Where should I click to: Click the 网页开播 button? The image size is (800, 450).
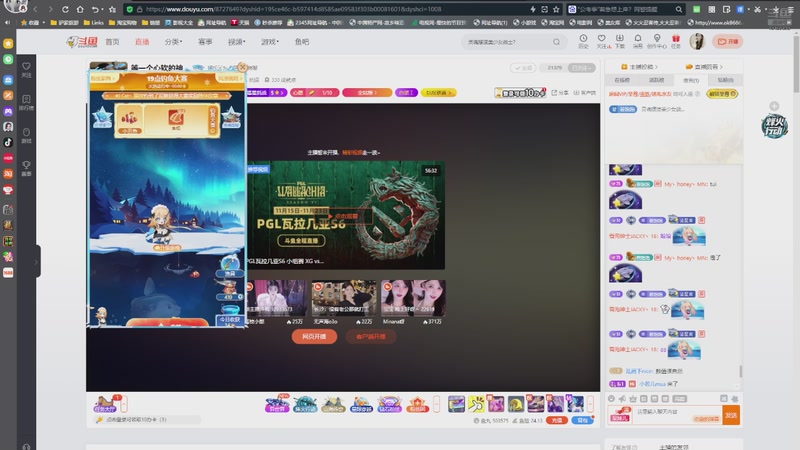pyautogui.click(x=314, y=337)
